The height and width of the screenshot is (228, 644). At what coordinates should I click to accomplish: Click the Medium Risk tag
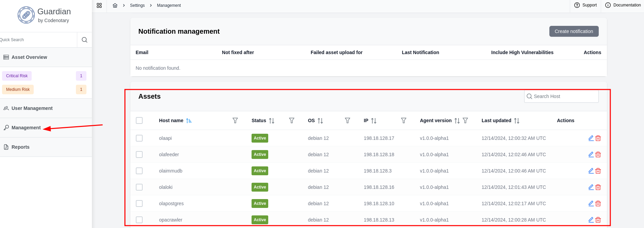[x=18, y=89]
